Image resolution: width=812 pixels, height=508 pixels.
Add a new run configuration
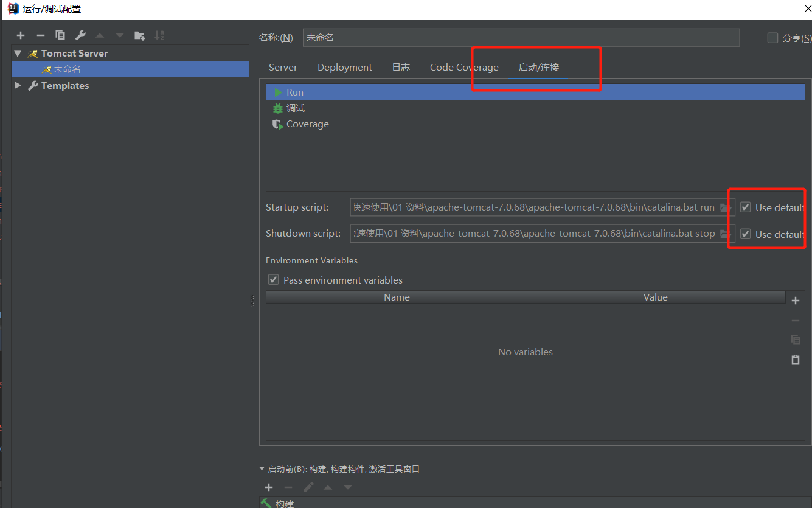point(21,35)
